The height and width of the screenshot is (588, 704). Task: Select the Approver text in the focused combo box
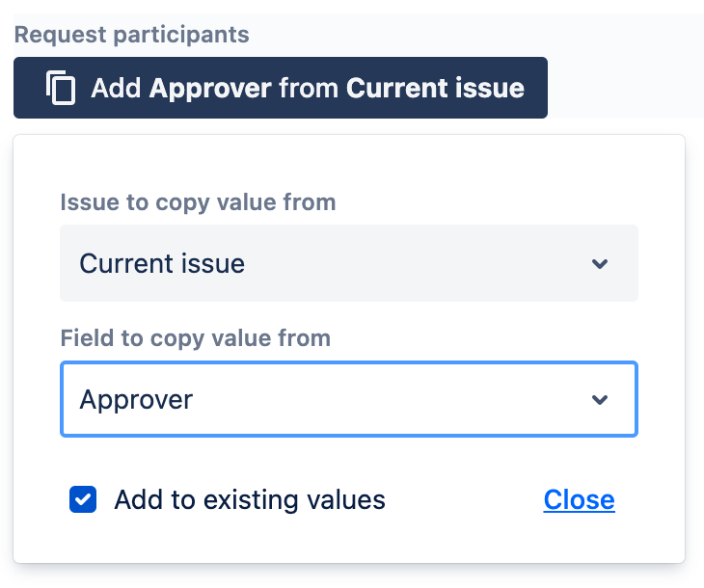[136, 399]
